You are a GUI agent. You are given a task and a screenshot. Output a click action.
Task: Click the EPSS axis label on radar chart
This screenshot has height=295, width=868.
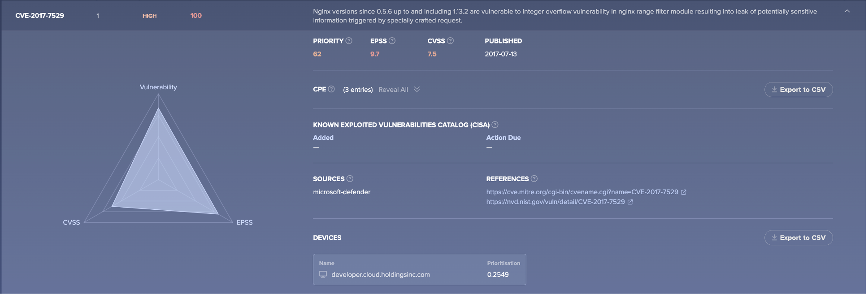[245, 222]
